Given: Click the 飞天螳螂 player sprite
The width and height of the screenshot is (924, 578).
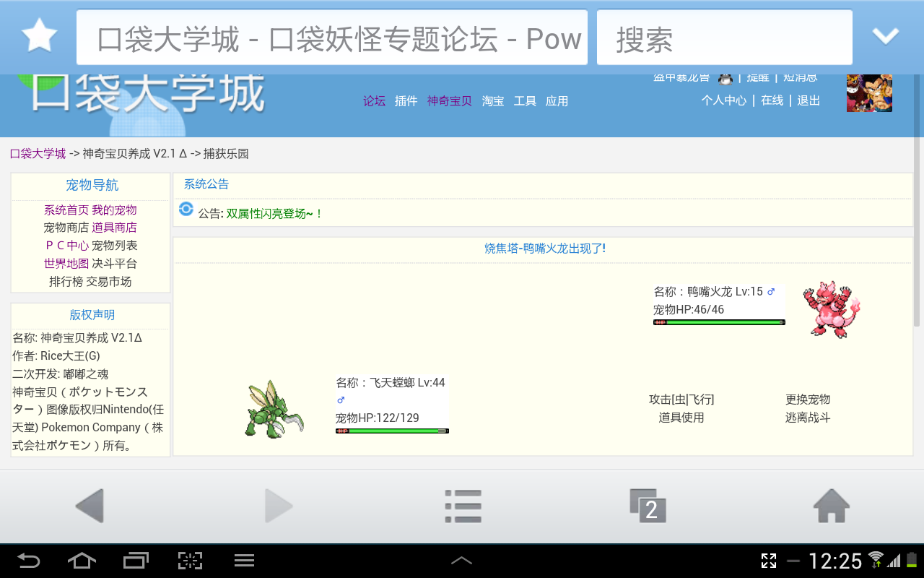Looking at the screenshot, I should (274, 408).
